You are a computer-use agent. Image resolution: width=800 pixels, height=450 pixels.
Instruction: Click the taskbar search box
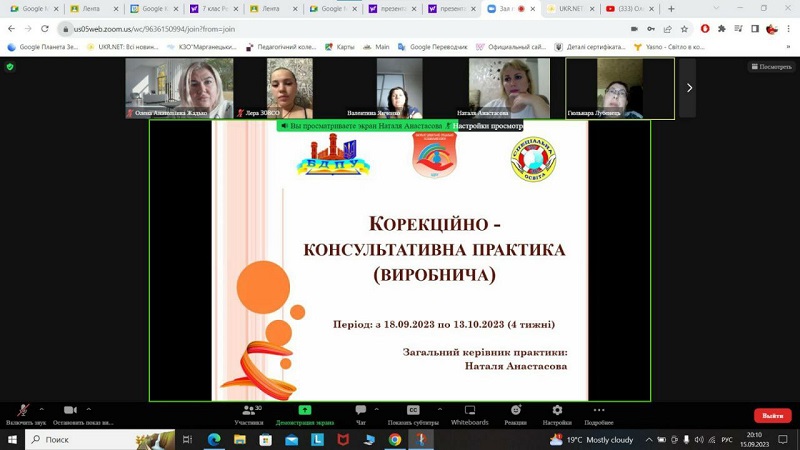coord(100,439)
